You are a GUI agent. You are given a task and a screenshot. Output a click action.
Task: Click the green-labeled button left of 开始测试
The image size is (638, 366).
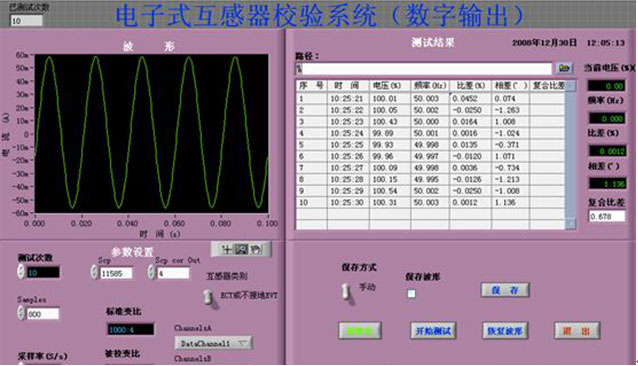point(360,331)
